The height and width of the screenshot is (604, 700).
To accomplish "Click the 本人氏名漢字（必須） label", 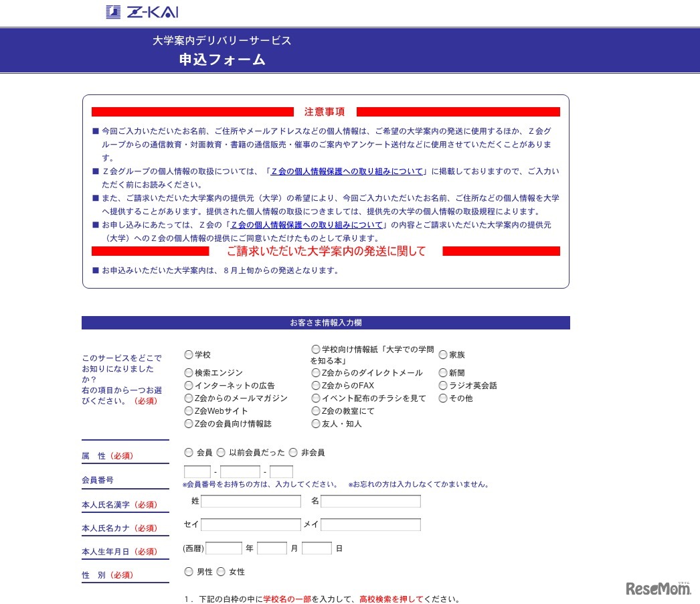I will click(x=120, y=505).
